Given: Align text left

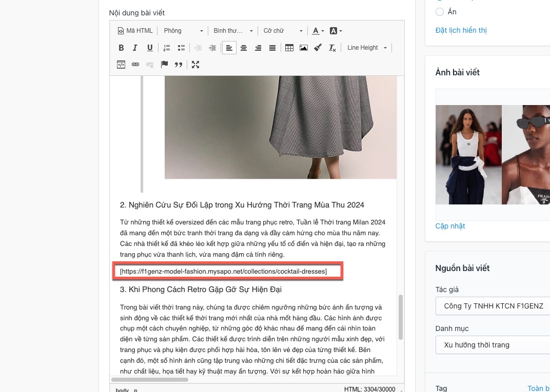Looking at the screenshot, I should tap(229, 48).
